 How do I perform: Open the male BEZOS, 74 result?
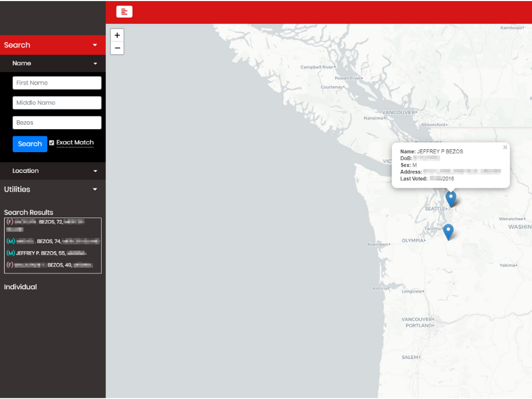[x=53, y=241]
